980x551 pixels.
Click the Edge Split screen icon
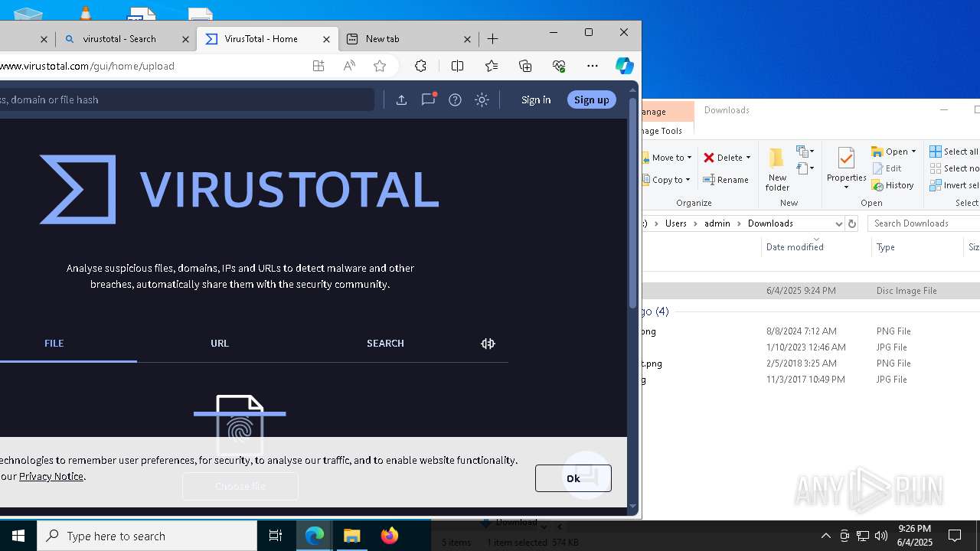click(x=457, y=66)
